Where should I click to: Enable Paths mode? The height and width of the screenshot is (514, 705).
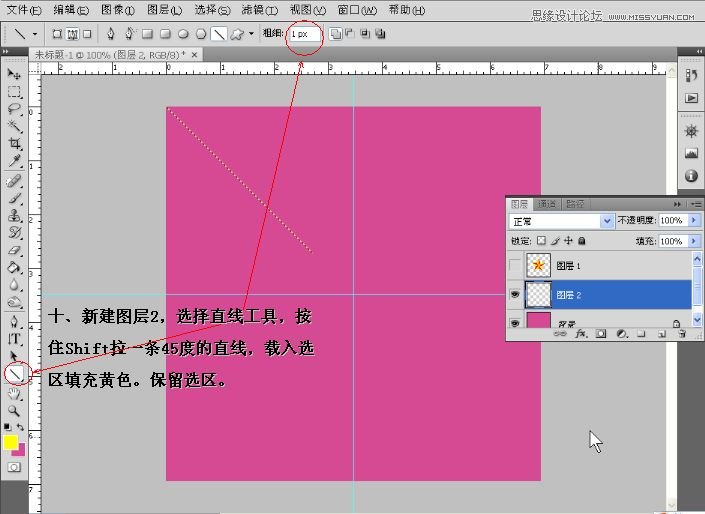click(x=72, y=34)
